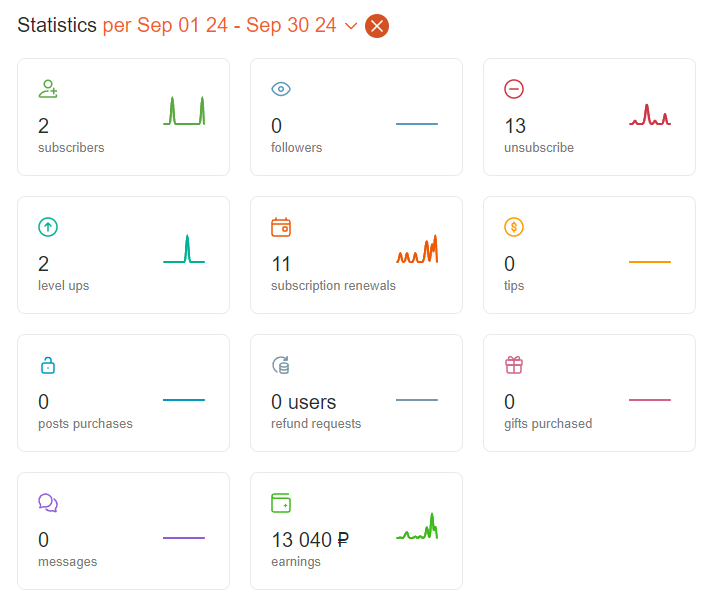This screenshot has height=603, width=723.
Task: Click the blue eye followers icon
Action: (281, 89)
